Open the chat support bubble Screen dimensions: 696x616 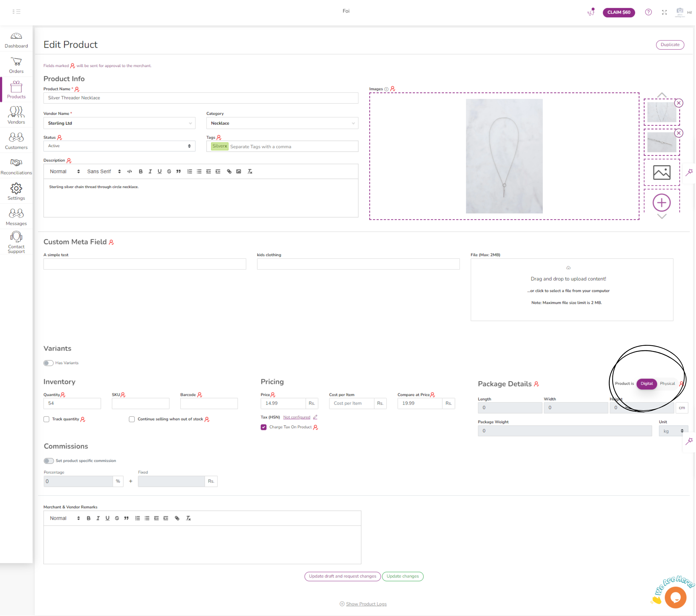click(x=675, y=598)
